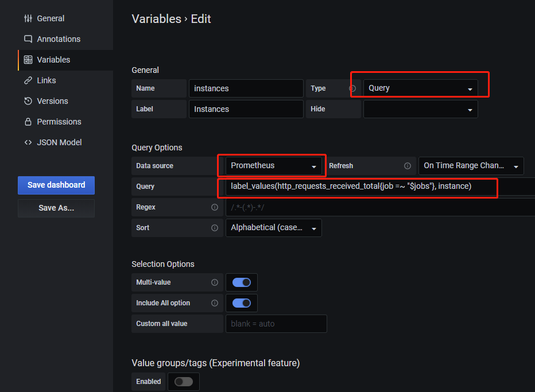The image size is (535, 392).
Task: Click the Save dashboard button
Action: (56, 185)
